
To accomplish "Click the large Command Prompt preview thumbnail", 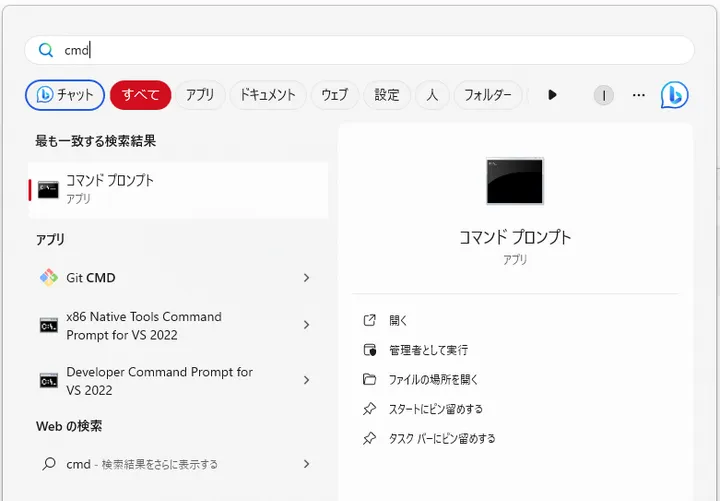I will (x=515, y=181).
